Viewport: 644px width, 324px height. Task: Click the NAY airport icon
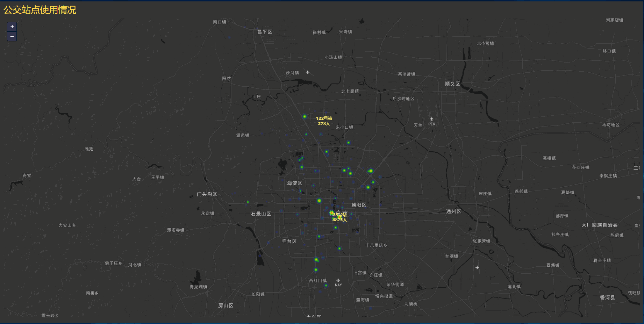(338, 280)
